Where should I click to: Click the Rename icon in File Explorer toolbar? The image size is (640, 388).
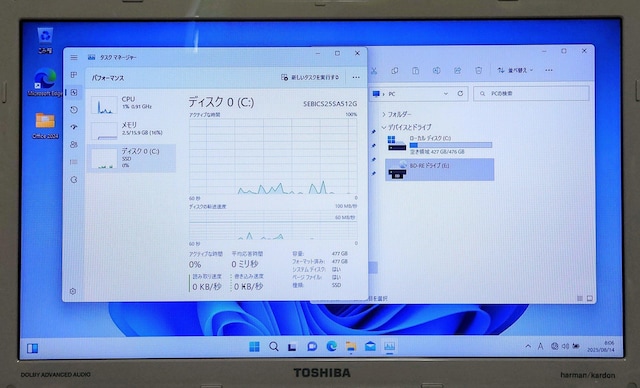click(x=436, y=71)
